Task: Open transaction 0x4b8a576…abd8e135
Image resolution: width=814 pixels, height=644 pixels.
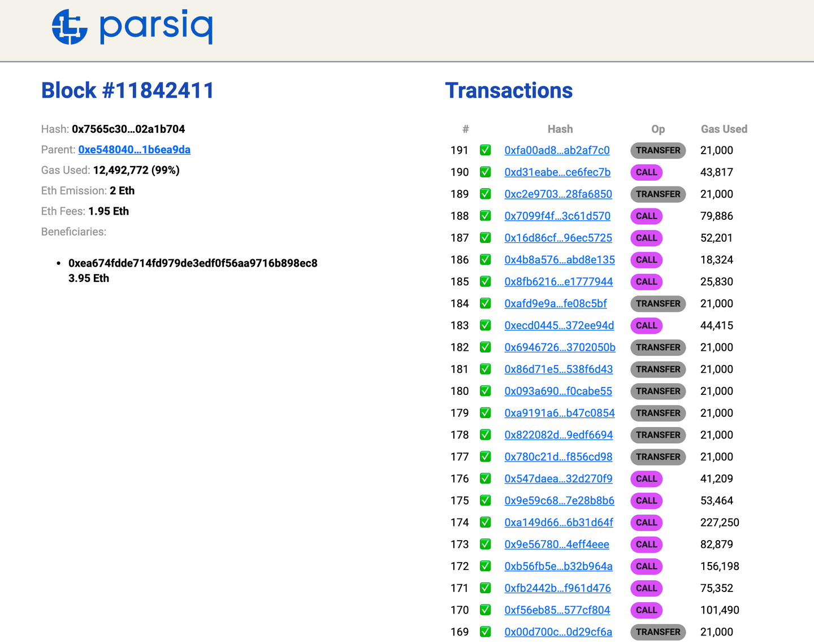Action: pos(560,260)
